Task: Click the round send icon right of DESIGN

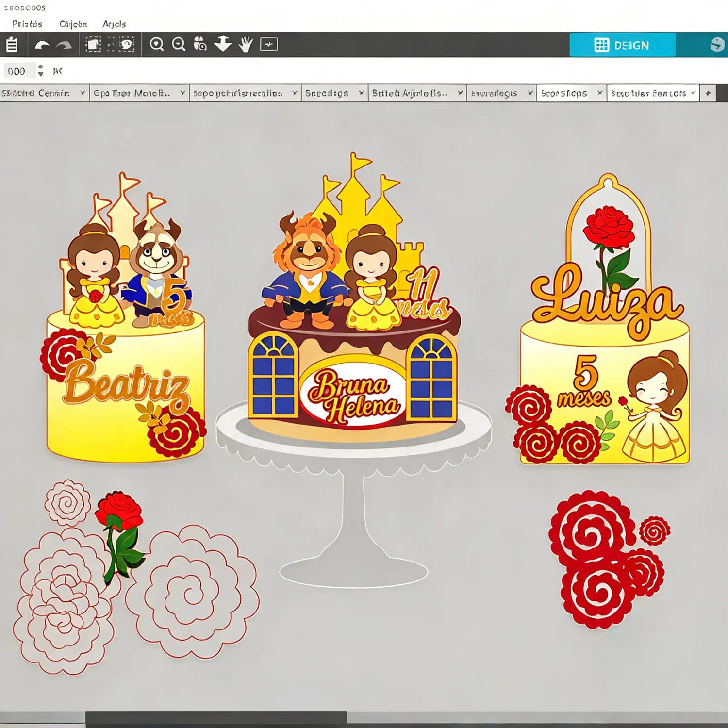Action: (717, 45)
